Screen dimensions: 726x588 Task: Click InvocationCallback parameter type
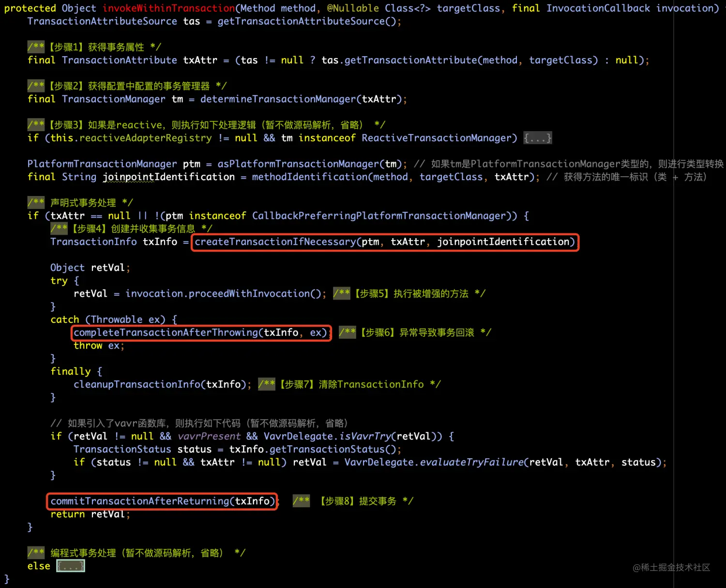[598, 8]
